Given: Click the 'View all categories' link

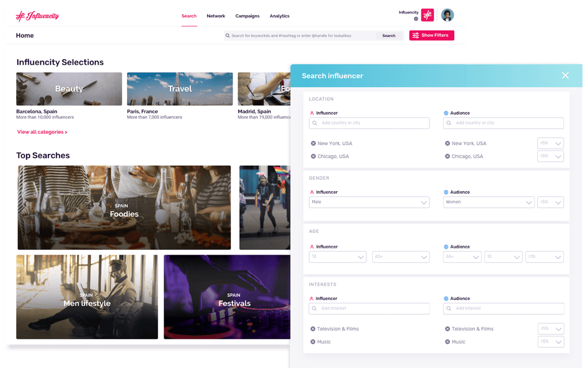Looking at the screenshot, I should [42, 132].
